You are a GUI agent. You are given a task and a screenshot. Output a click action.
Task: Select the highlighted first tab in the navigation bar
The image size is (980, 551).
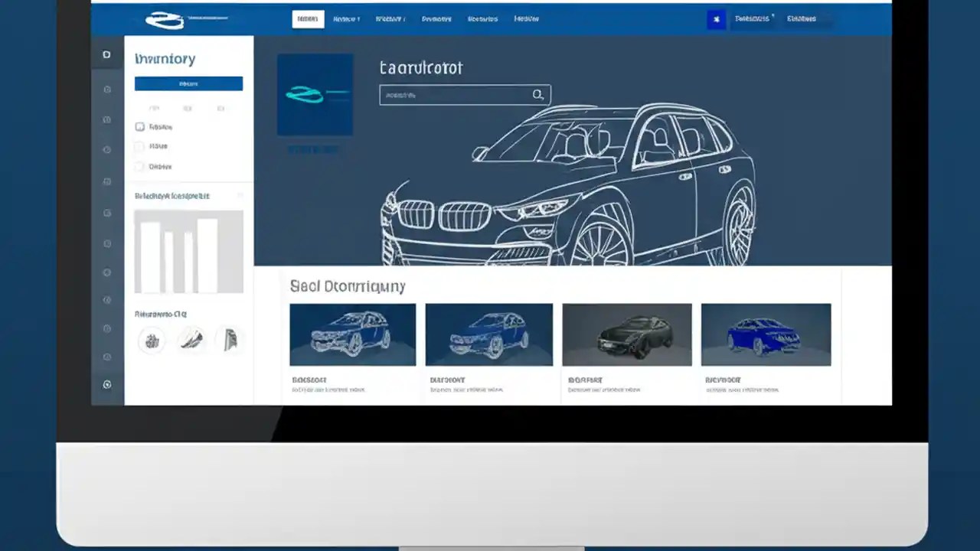pos(308,19)
